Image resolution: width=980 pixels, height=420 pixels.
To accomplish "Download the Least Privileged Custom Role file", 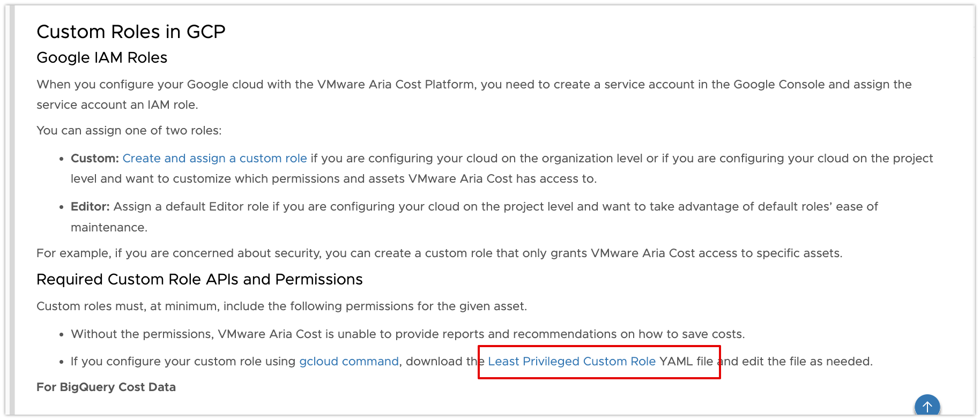I will click(x=571, y=362).
